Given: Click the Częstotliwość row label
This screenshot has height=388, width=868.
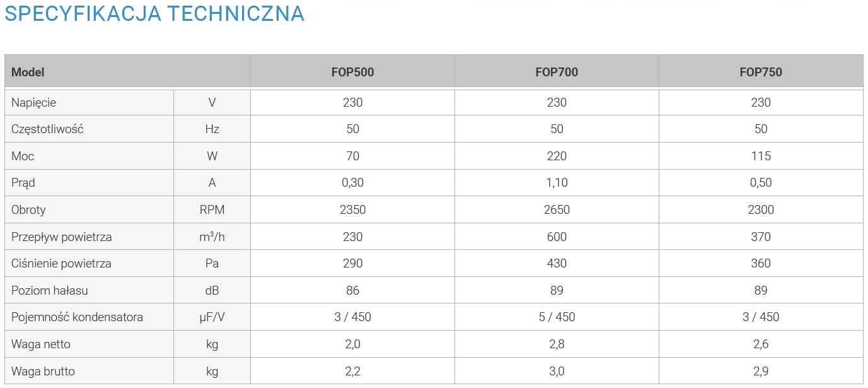Looking at the screenshot, I should tap(47, 129).
